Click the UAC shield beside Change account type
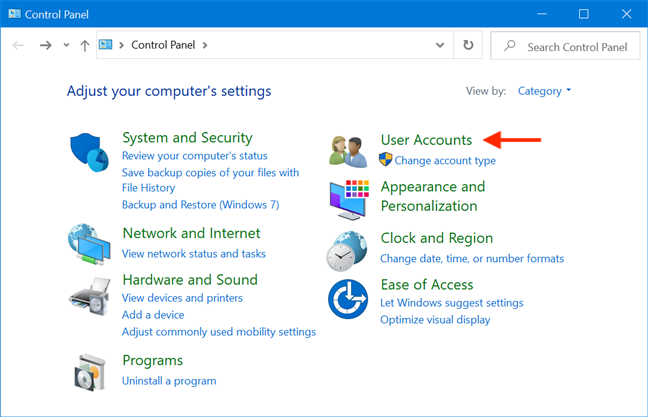648x417 pixels. coord(386,160)
